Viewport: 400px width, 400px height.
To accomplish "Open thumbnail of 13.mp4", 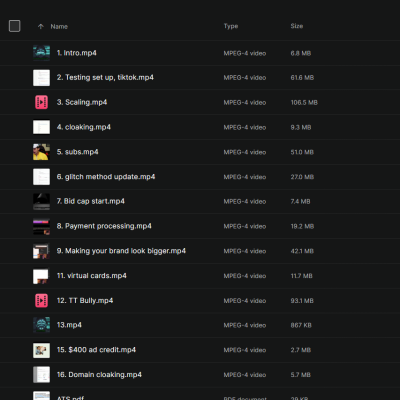I will click(x=41, y=325).
